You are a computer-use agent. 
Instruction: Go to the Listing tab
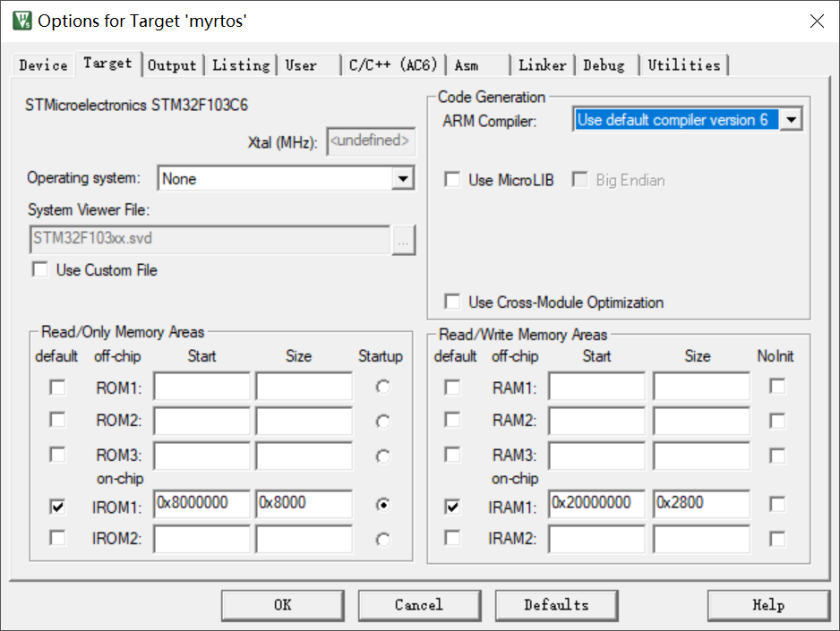pyautogui.click(x=241, y=65)
